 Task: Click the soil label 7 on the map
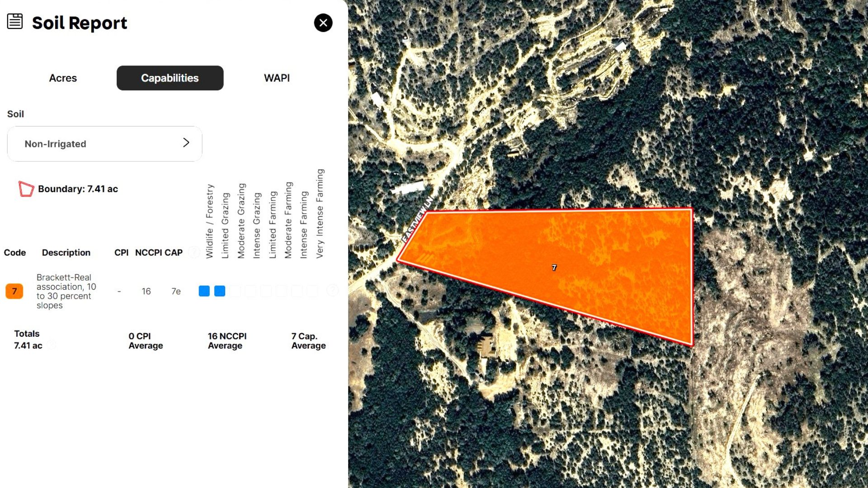click(554, 268)
